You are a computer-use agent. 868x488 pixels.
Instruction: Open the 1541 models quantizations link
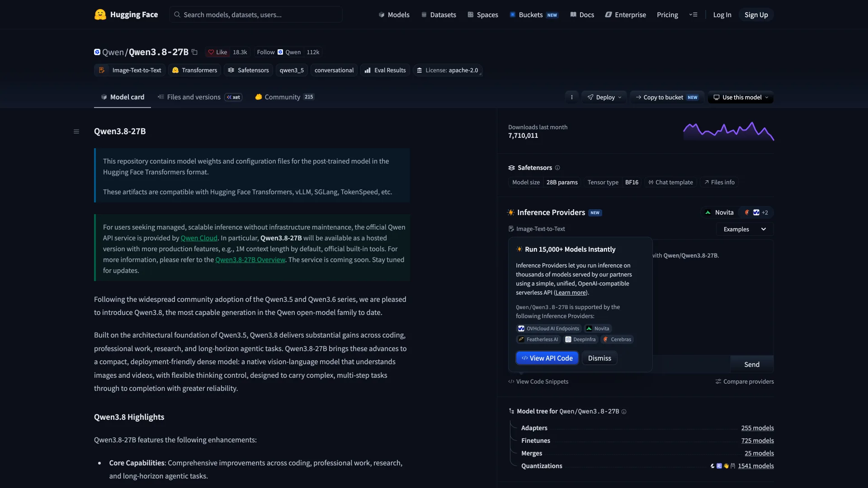tap(756, 466)
